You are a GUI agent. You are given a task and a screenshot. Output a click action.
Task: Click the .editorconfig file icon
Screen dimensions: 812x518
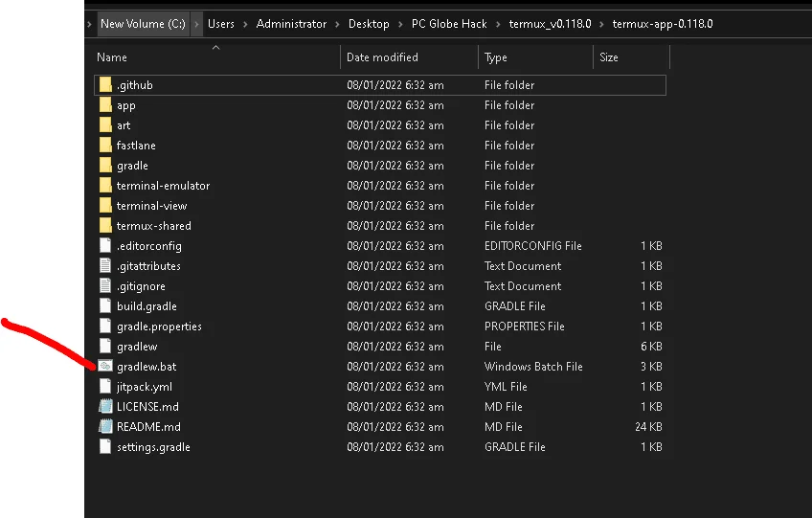coord(105,245)
